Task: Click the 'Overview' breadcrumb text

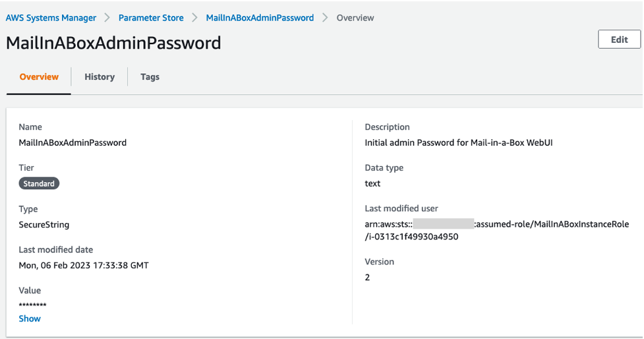Action: click(x=355, y=18)
